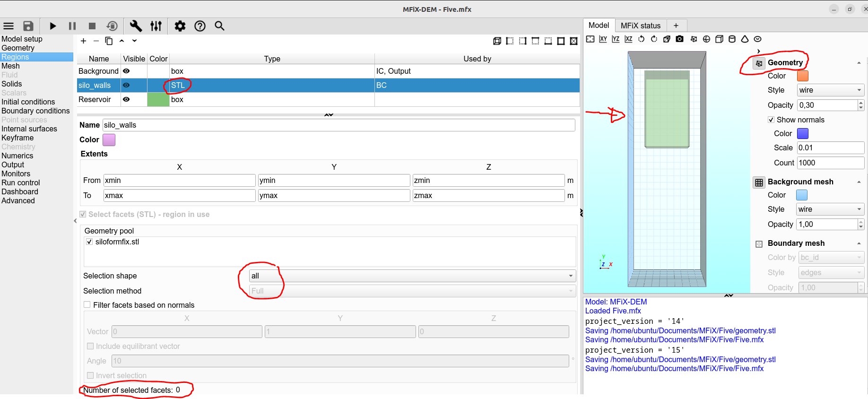Switch to the MFiX status tab
Screen dimensions: 868x399
coord(640,26)
